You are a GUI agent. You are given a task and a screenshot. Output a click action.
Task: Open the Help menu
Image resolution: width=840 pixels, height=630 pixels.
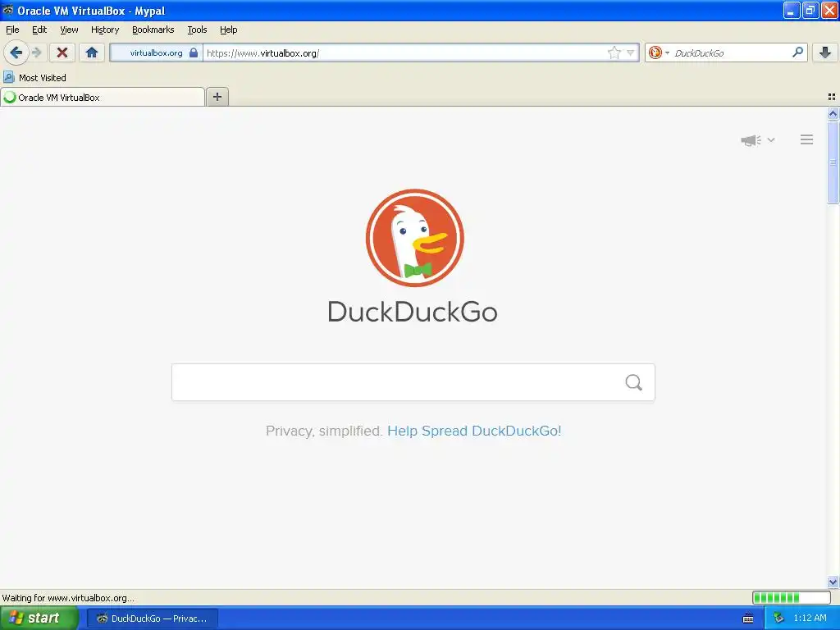228,30
